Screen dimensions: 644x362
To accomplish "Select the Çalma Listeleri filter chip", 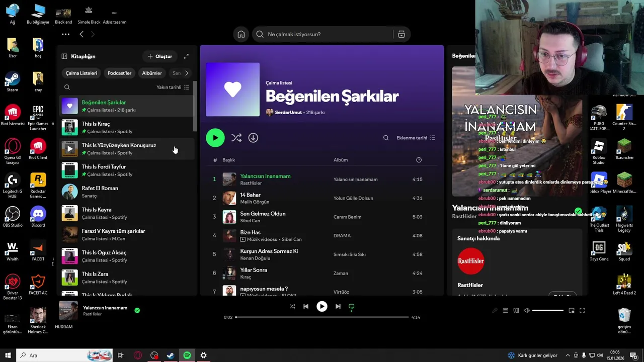I will tap(82, 73).
